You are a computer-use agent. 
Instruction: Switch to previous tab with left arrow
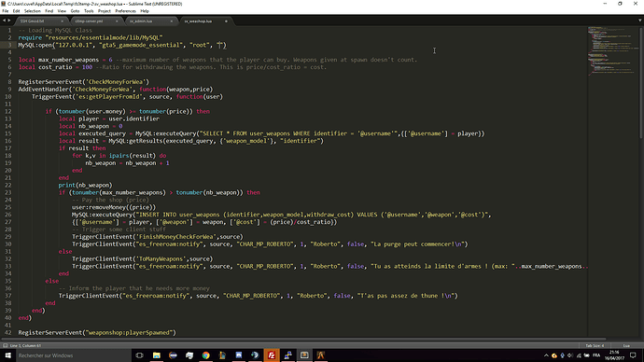[4, 21]
